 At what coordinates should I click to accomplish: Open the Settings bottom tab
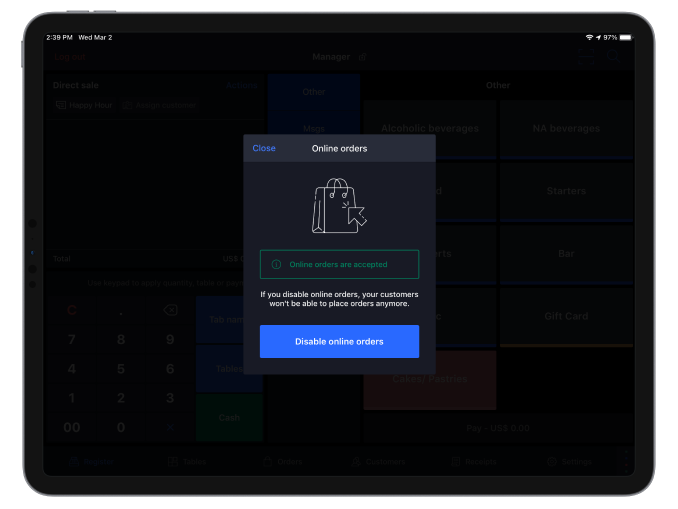click(569, 462)
